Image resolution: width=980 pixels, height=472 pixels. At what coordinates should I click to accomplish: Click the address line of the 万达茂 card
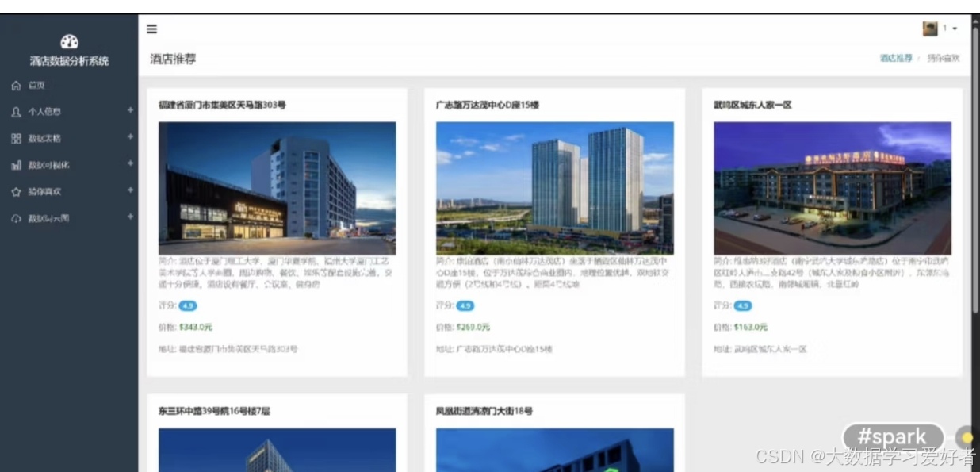494,349
